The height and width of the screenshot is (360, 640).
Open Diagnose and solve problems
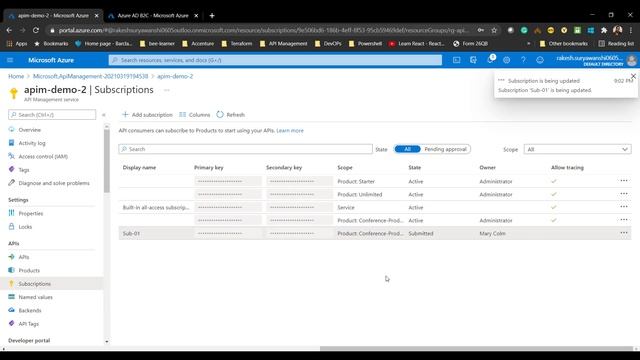point(54,183)
